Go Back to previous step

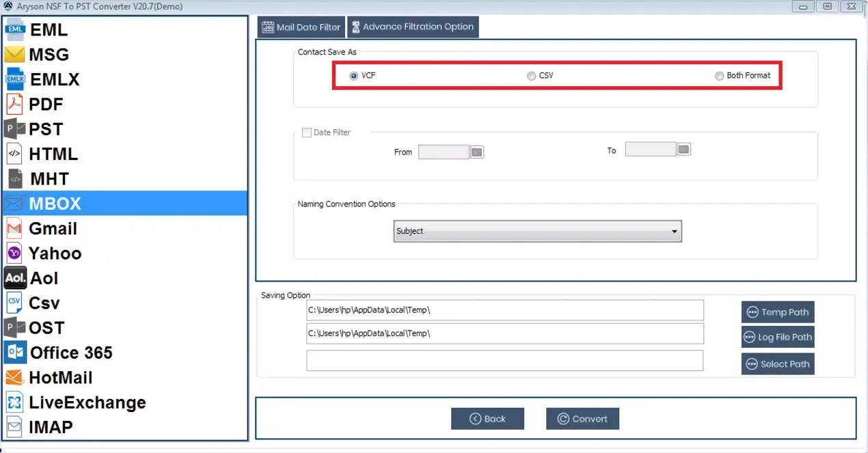487,419
